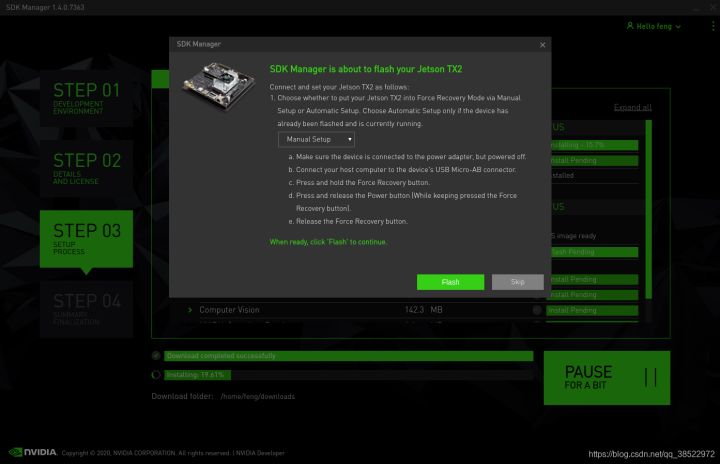Expand the Computer Vision row

(x=190, y=310)
